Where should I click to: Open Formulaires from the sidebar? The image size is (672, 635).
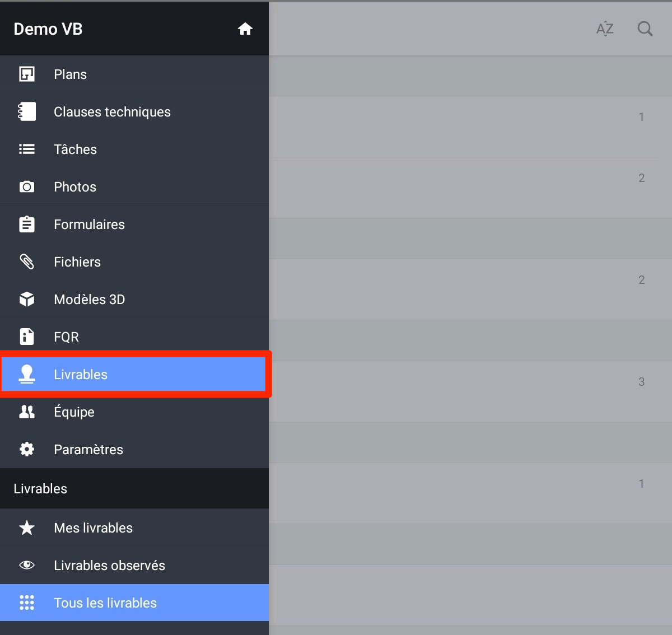pos(134,224)
